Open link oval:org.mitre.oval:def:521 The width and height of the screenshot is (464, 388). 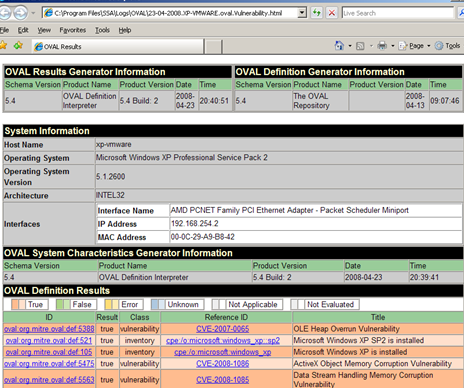49,341
